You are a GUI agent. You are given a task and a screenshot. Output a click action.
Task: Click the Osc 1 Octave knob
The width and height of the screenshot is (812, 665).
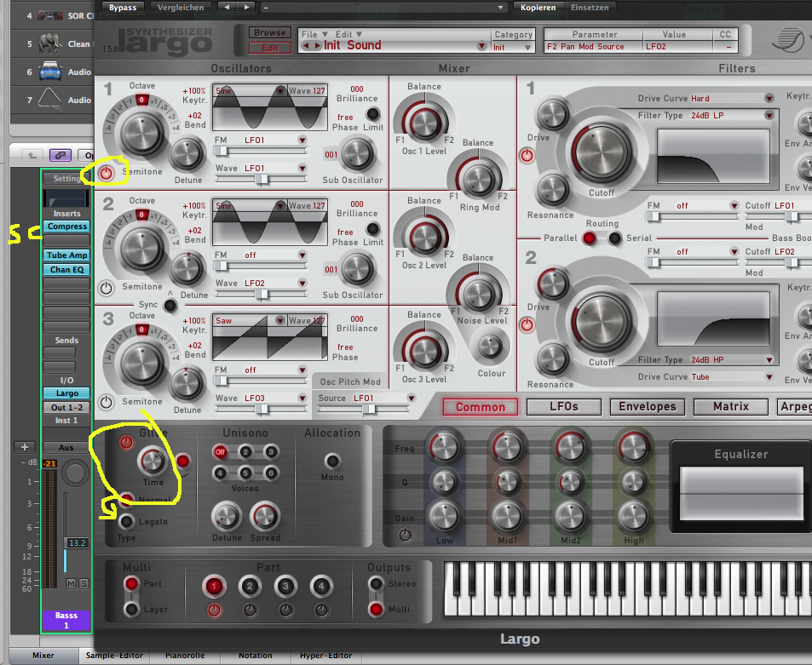click(142, 133)
